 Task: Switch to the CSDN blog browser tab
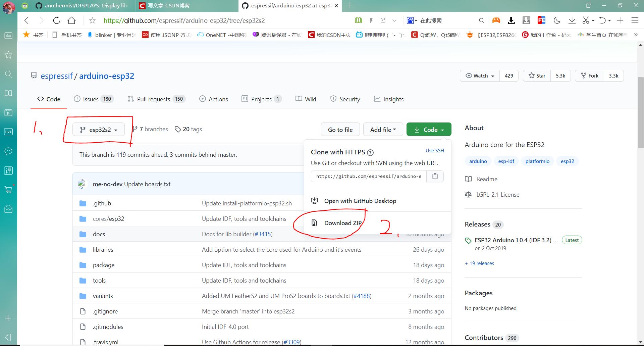(186, 6)
